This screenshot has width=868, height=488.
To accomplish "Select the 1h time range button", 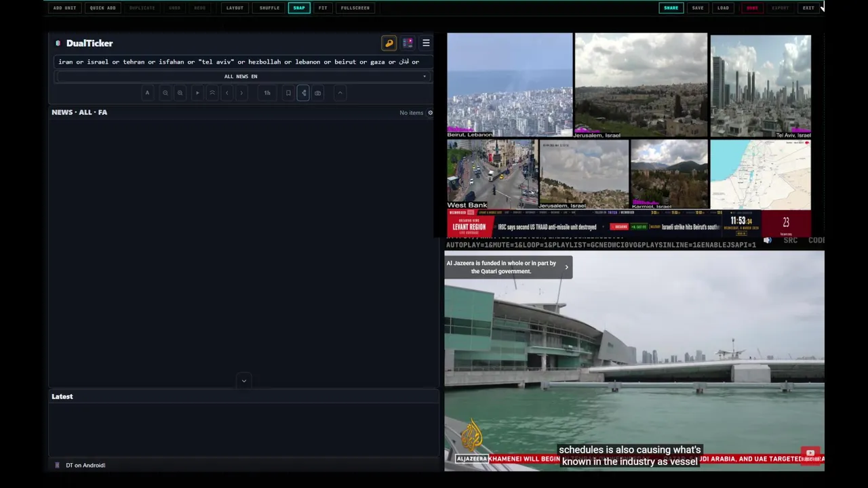I will click(x=267, y=93).
